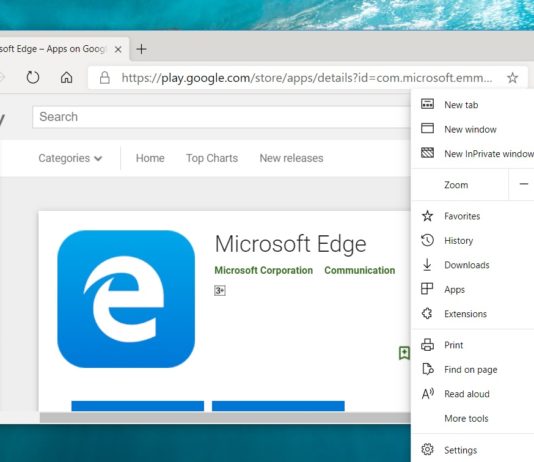Open Downloads from the menu

click(x=472, y=265)
